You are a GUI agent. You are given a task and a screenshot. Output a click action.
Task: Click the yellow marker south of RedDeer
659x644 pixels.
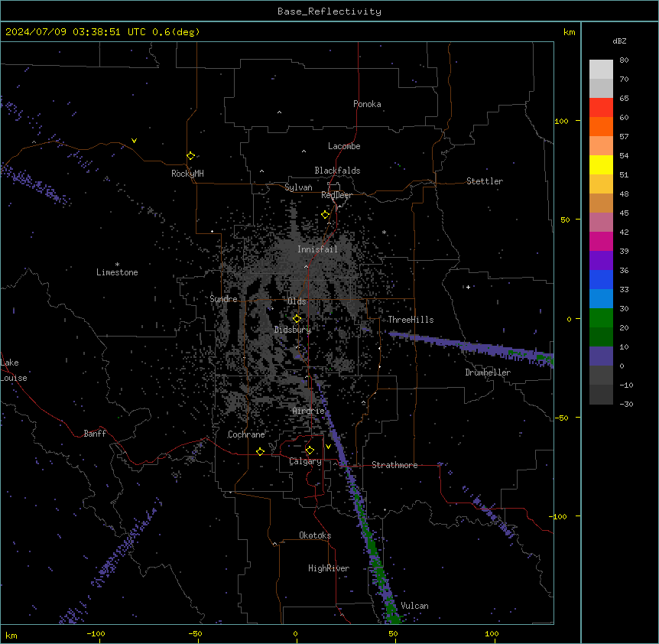[325, 215]
